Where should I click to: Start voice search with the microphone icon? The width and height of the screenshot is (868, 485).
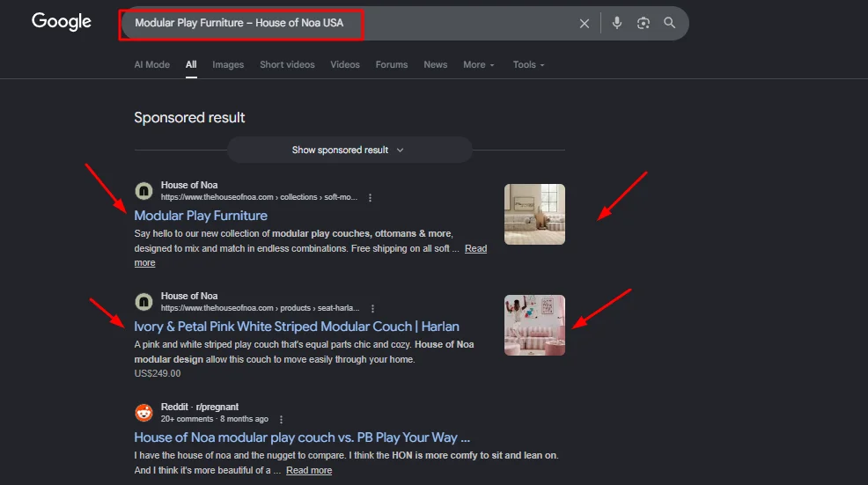point(617,23)
